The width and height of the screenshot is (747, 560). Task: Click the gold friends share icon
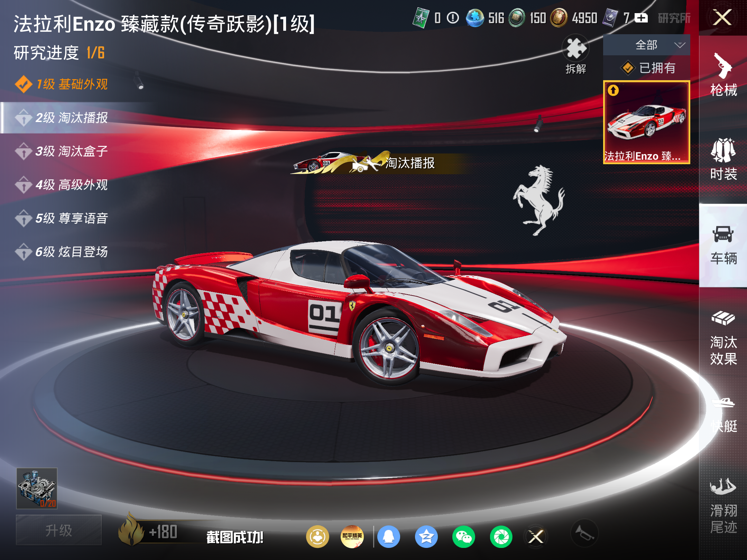(x=317, y=537)
